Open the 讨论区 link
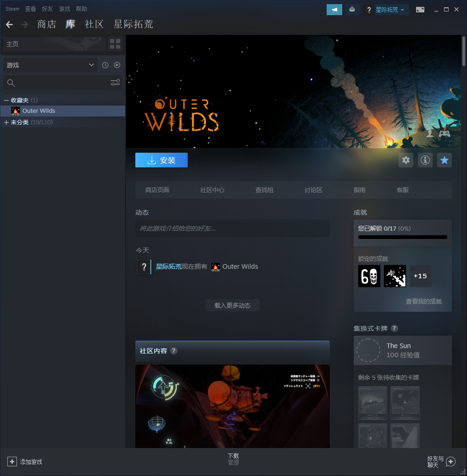The width and height of the screenshot is (467, 476). [x=313, y=190]
